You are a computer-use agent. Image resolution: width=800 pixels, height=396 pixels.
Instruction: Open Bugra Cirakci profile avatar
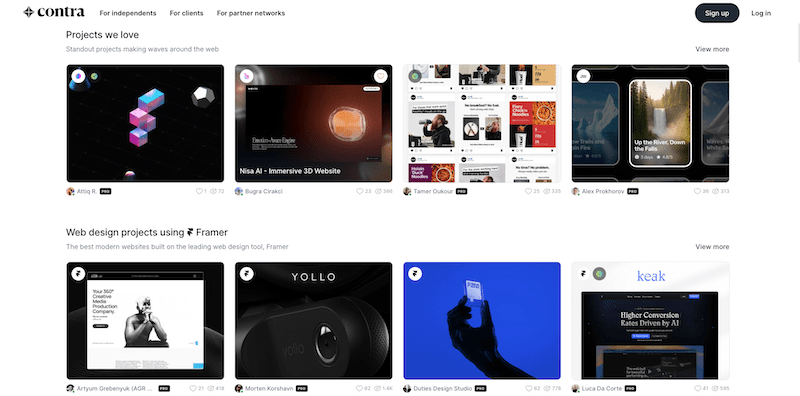point(239,191)
